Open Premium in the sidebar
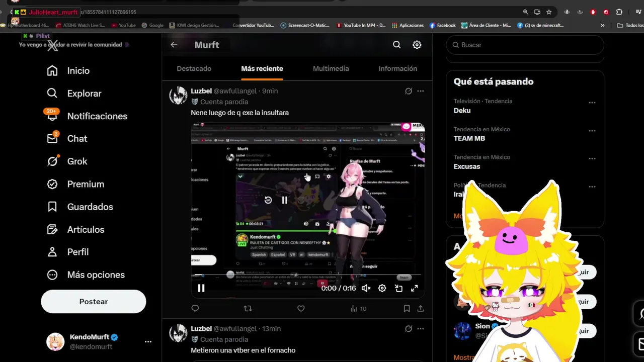This screenshot has height=362, width=644. tap(75, 184)
